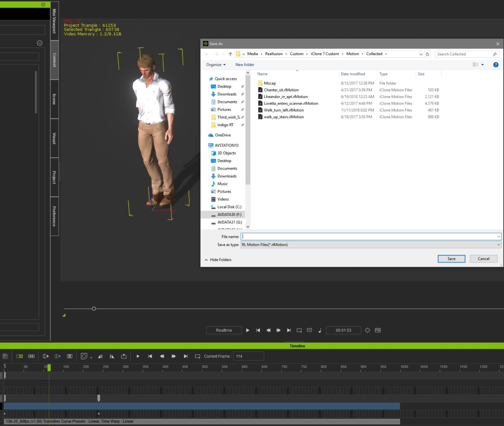Click OneDrive in the navigation pane
This screenshot has width=504, height=426.
pyautogui.click(x=223, y=135)
